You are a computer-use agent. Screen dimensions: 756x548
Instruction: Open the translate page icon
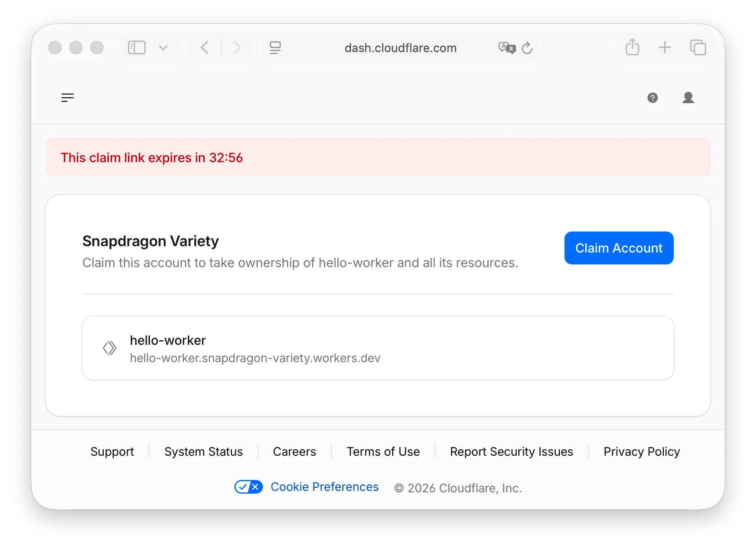(x=507, y=47)
